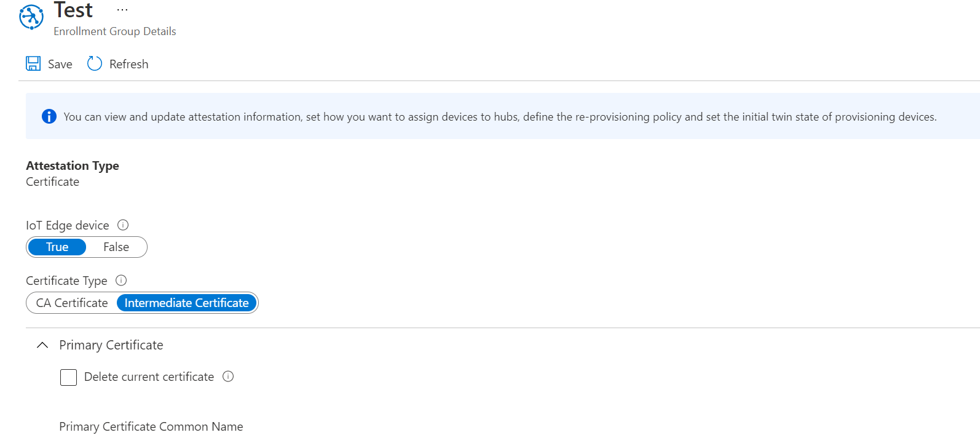Viewport: 980px width, 435px height.
Task: Click the info icon beside IoT Edge device
Action: coord(124,225)
